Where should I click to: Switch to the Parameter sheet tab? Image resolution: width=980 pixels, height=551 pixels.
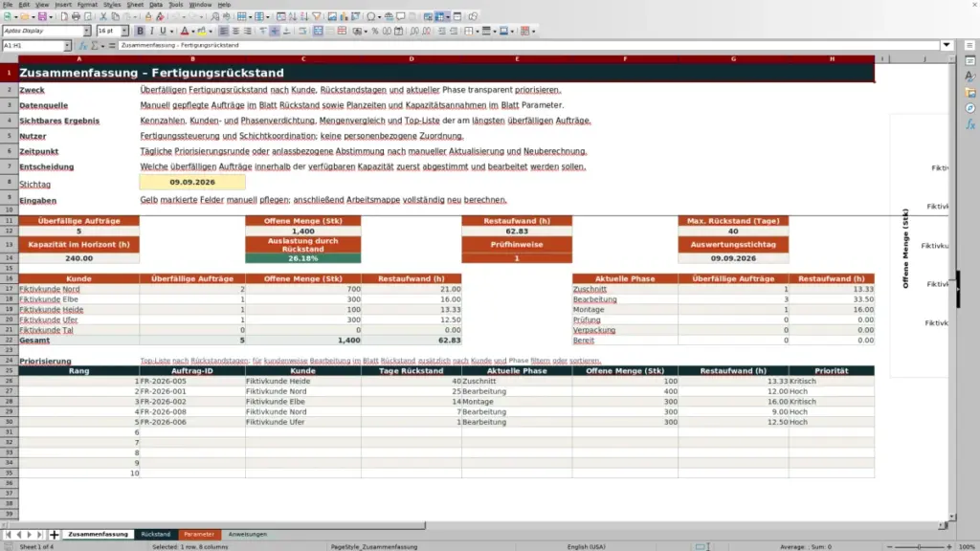(x=199, y=535)
